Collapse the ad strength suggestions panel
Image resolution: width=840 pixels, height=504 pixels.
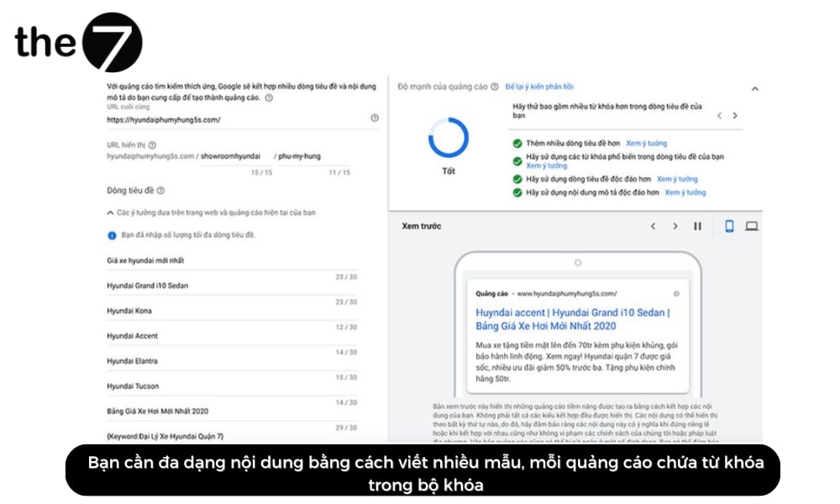[753, 88]
